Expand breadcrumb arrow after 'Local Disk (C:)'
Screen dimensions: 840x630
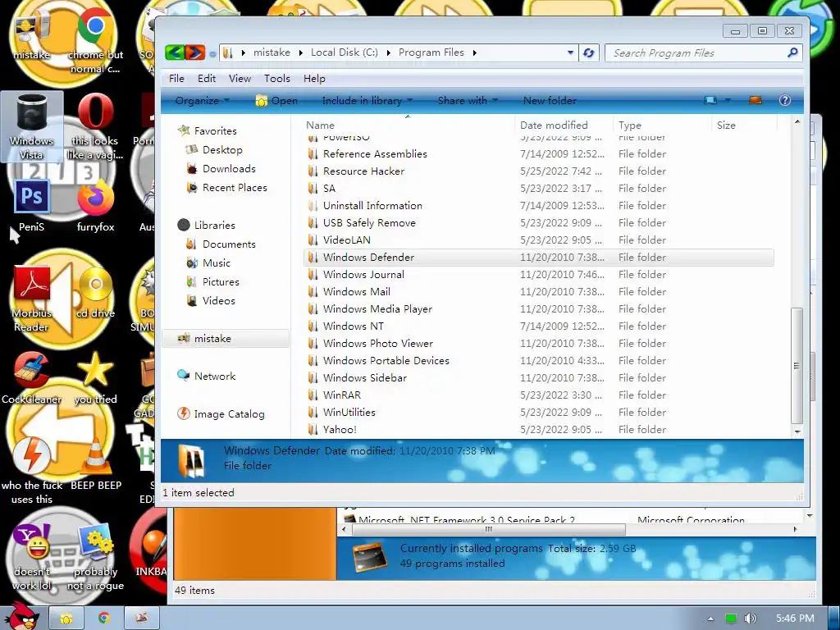click(x=388, y=52)
